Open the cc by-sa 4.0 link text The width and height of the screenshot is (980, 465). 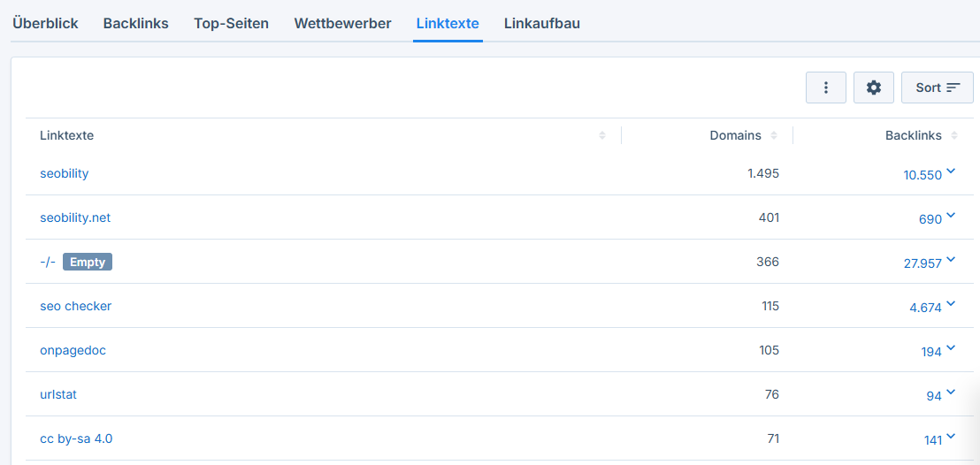pos(76,438)
